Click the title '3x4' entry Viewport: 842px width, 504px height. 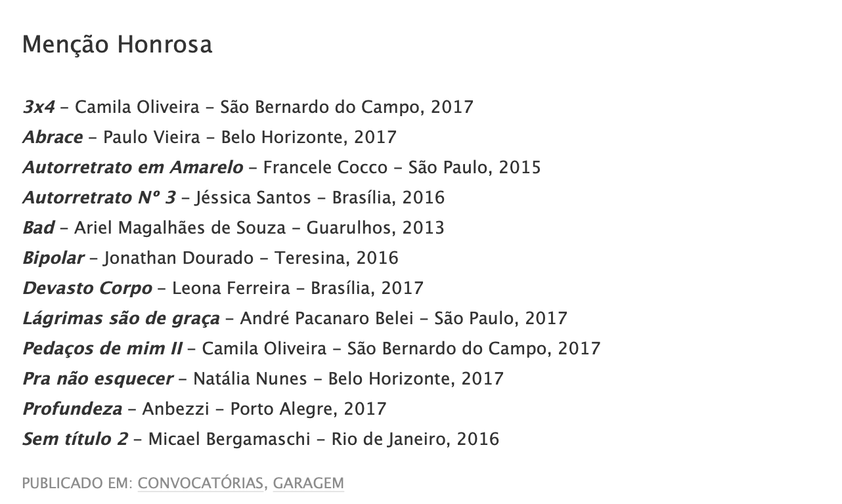tap(39, 107)
